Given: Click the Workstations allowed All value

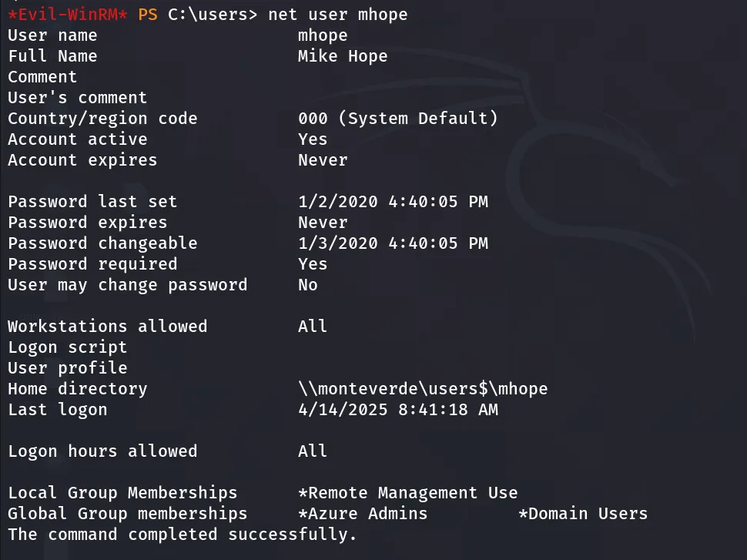Looking at the screenshot, I should coord(313,327).
